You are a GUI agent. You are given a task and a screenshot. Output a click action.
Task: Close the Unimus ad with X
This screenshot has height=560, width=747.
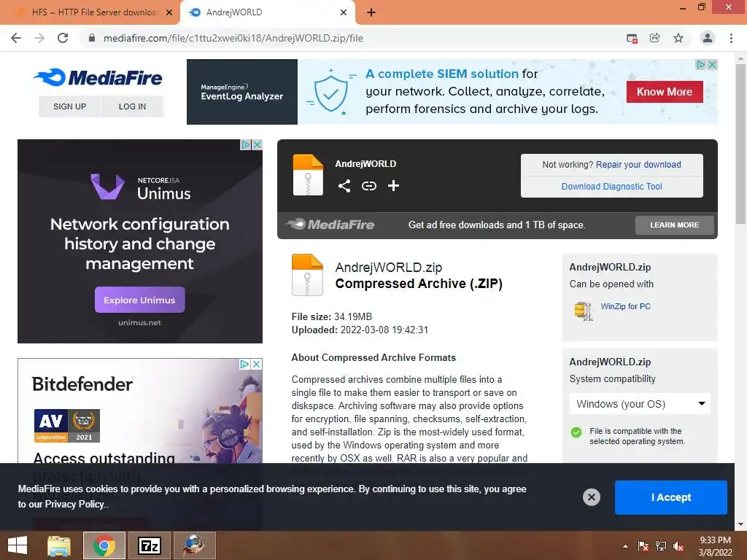tap(258, 144)
